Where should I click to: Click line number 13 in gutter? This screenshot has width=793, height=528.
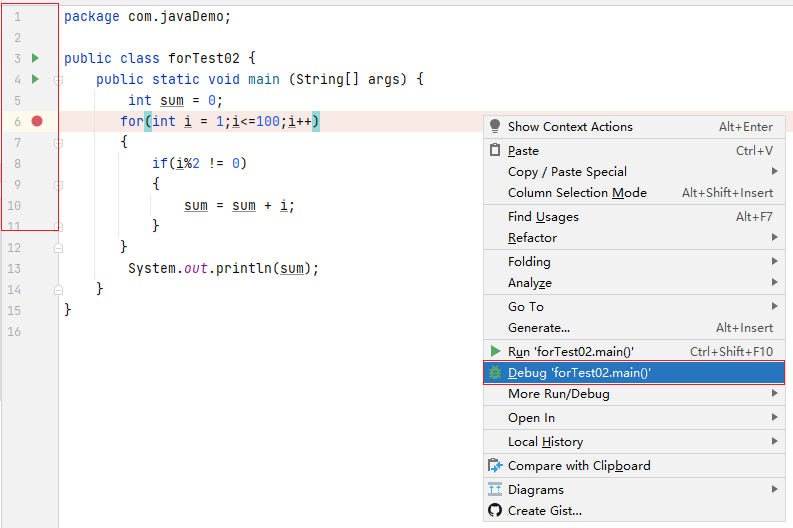click(14, 269)
